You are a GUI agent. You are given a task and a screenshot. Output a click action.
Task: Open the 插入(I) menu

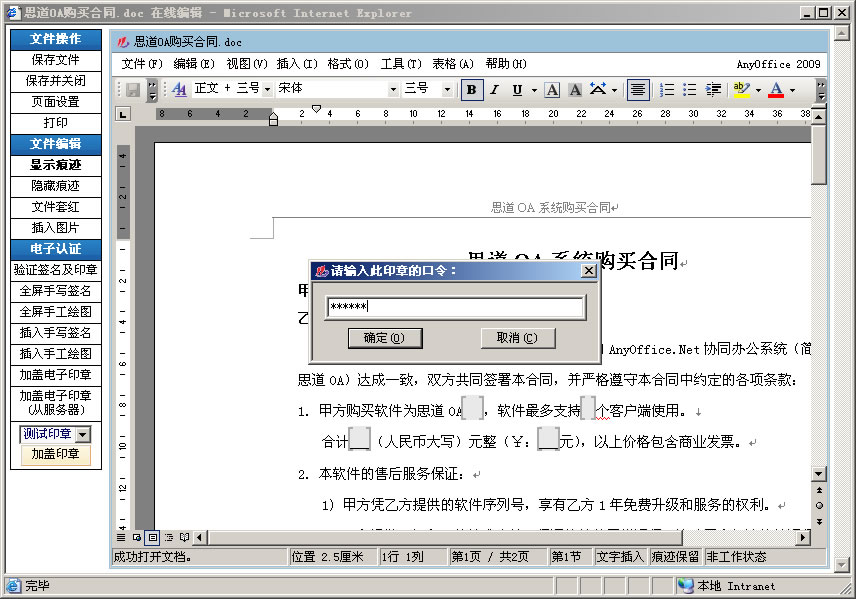297,64
